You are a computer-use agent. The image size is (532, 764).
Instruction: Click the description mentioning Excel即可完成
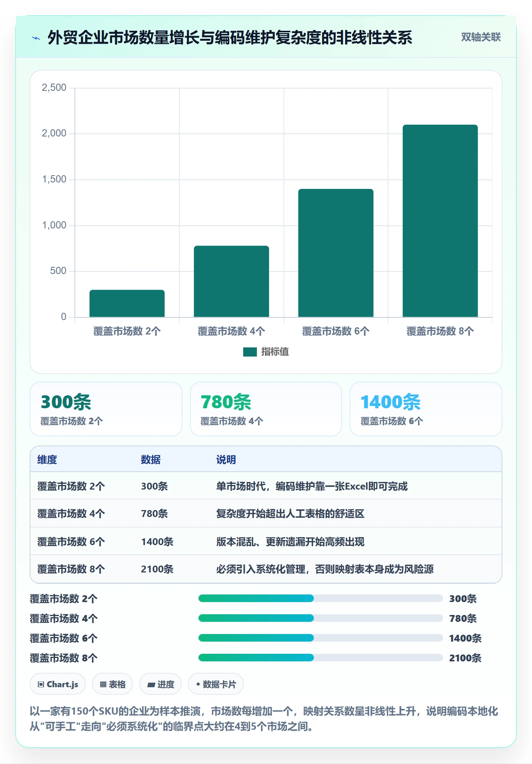pyautogui.click(x=312, y=487)
